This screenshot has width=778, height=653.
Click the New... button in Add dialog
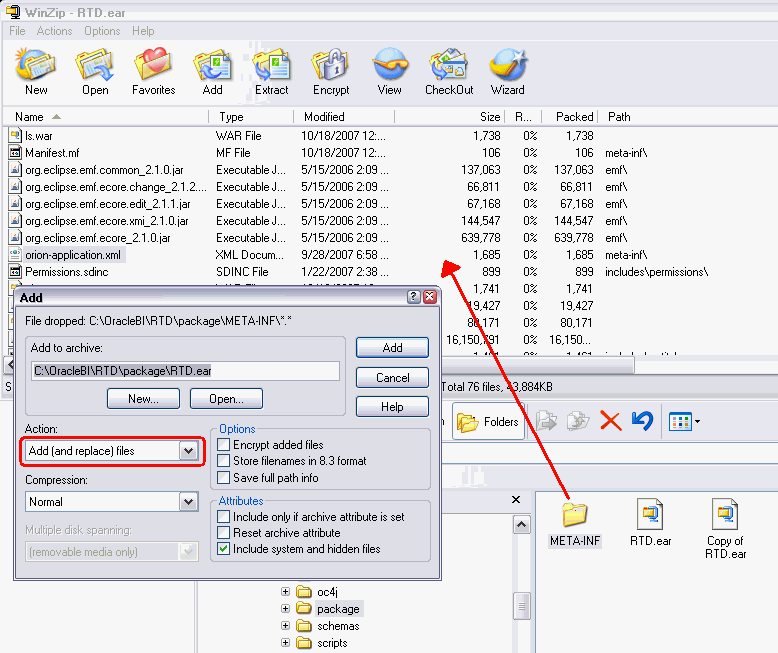pos(143,398)
